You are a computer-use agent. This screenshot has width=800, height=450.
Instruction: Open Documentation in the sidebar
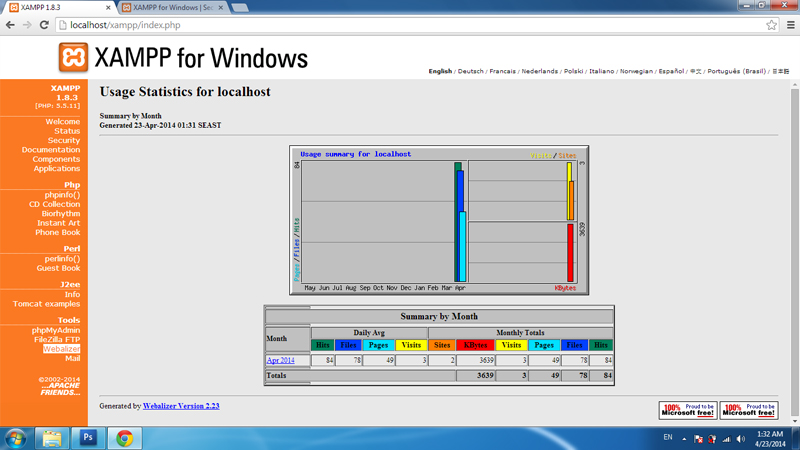(51, 149)
